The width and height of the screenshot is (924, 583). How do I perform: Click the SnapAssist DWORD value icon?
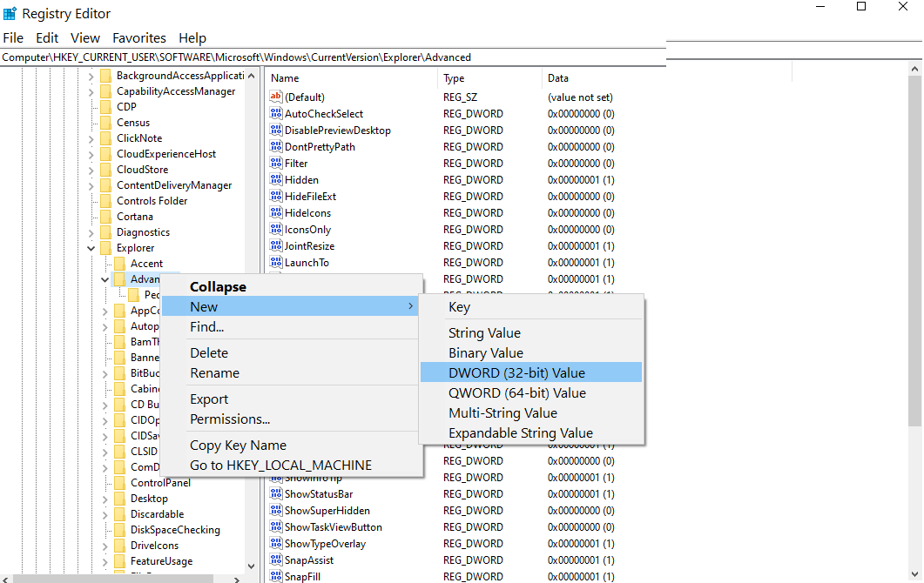pyautogui.click(x=276, y=560)
